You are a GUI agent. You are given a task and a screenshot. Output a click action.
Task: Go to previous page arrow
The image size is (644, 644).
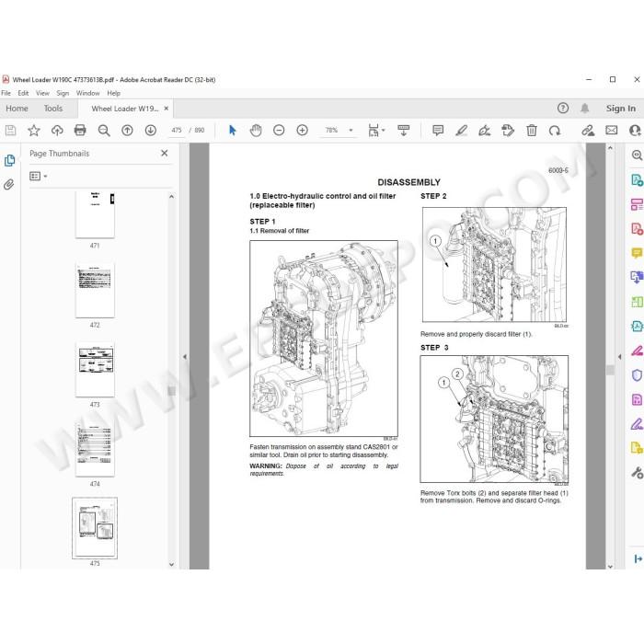pos(127,131)
